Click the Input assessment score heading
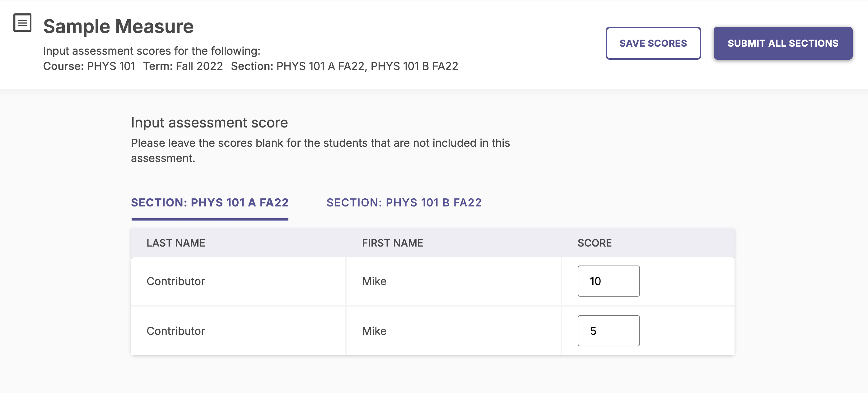 coord(210,122)
